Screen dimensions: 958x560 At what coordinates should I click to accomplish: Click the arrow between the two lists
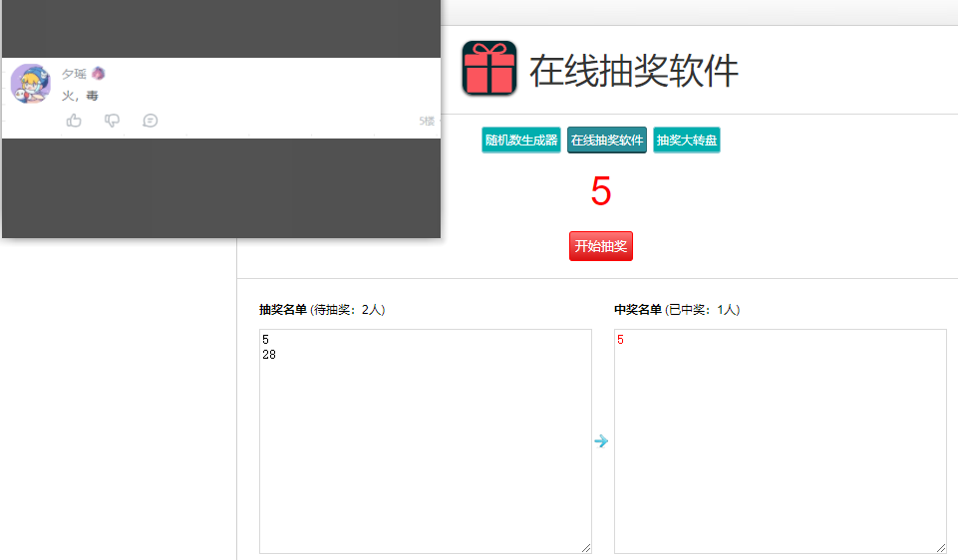coord(601,441)
